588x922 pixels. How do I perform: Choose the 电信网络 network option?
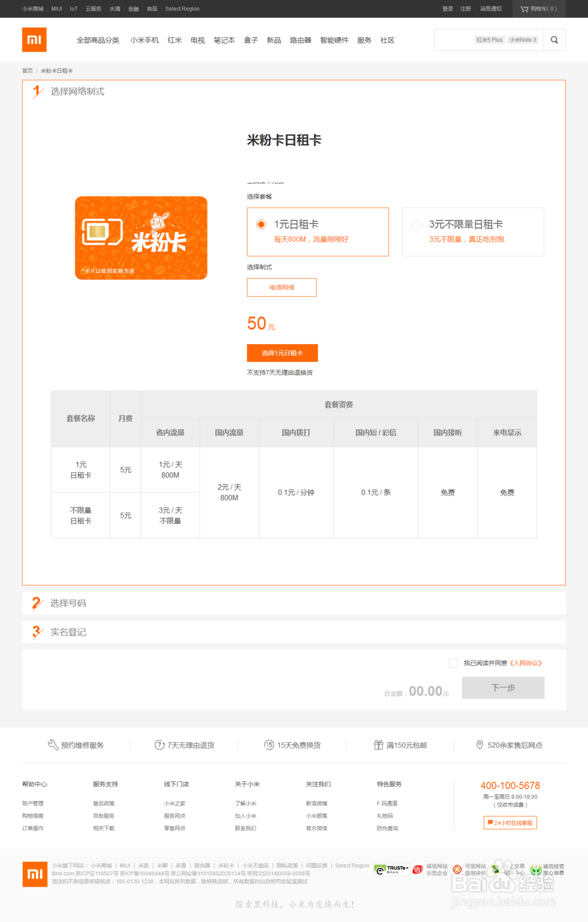tap(282, 288)
